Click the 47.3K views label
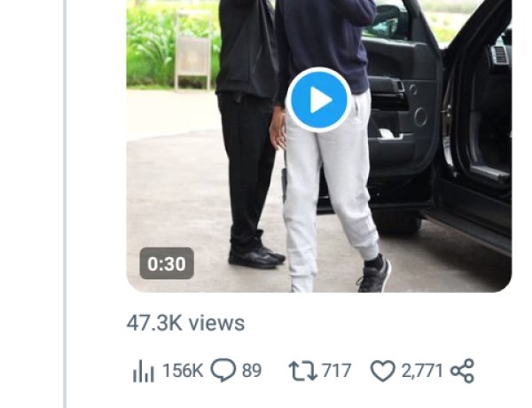Screen dimensions: 532x408 (185, 322)
